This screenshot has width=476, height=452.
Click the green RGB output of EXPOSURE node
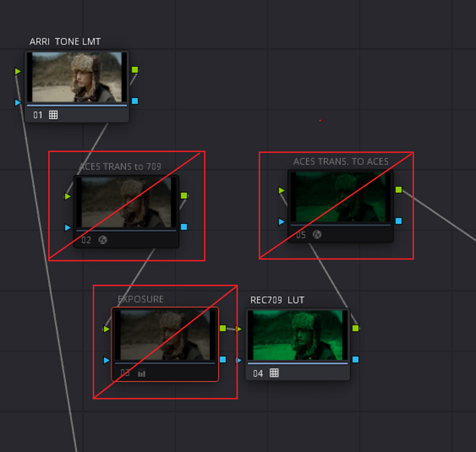pos(223,328)
